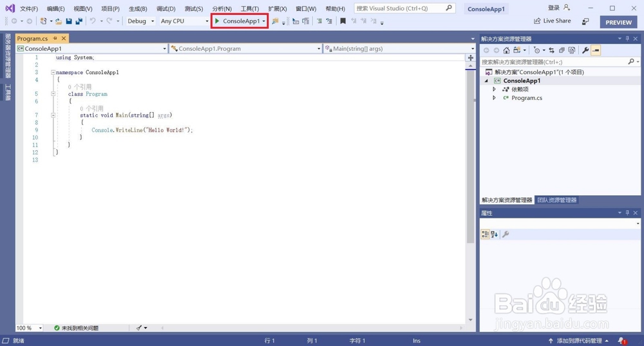Collapse the namespace ConsoleApp1 code block

[x=53, y=72]
